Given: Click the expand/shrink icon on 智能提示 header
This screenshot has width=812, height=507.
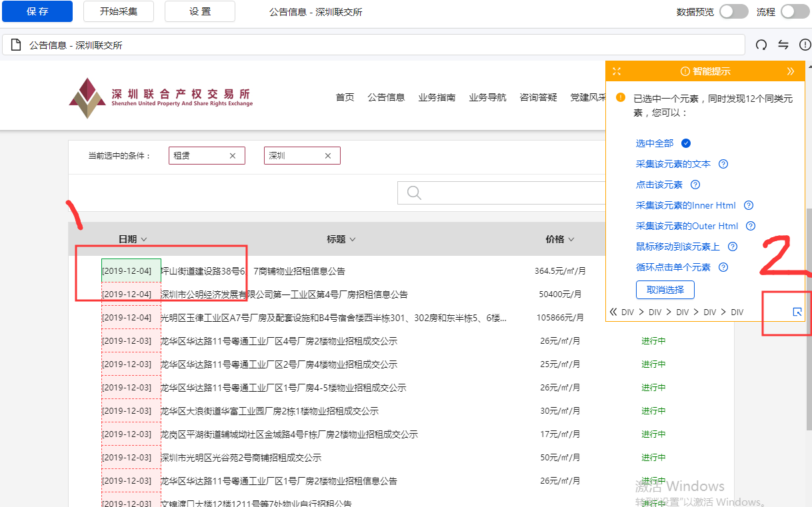Looking at the screenshot, I should click(617, 71).
